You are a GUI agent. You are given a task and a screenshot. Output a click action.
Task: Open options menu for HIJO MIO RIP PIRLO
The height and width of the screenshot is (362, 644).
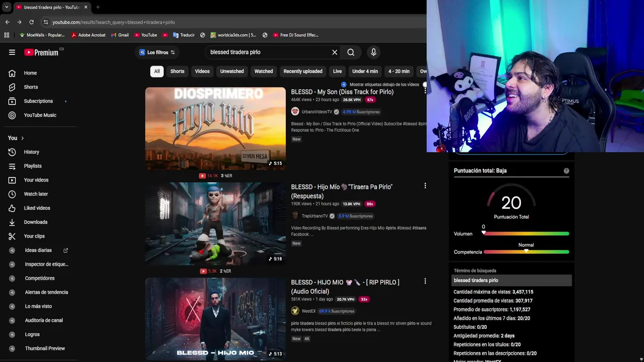pyautogui.click(x=425, y=282)
